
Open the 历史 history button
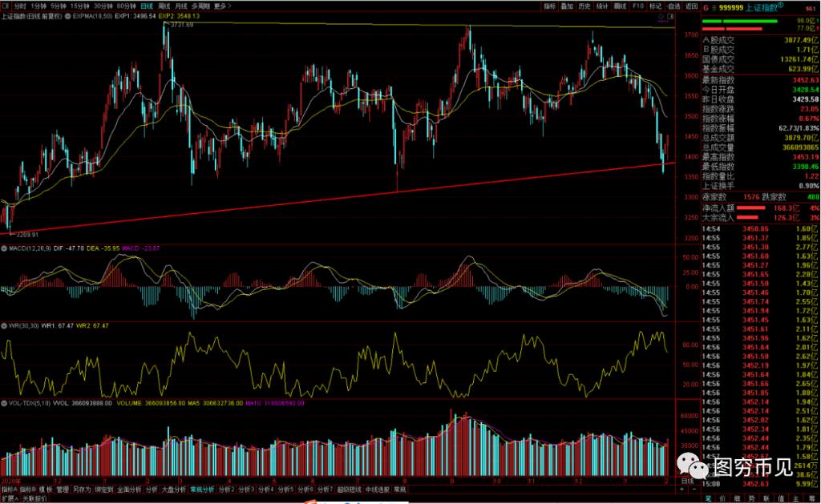click(x=584, y=6)
